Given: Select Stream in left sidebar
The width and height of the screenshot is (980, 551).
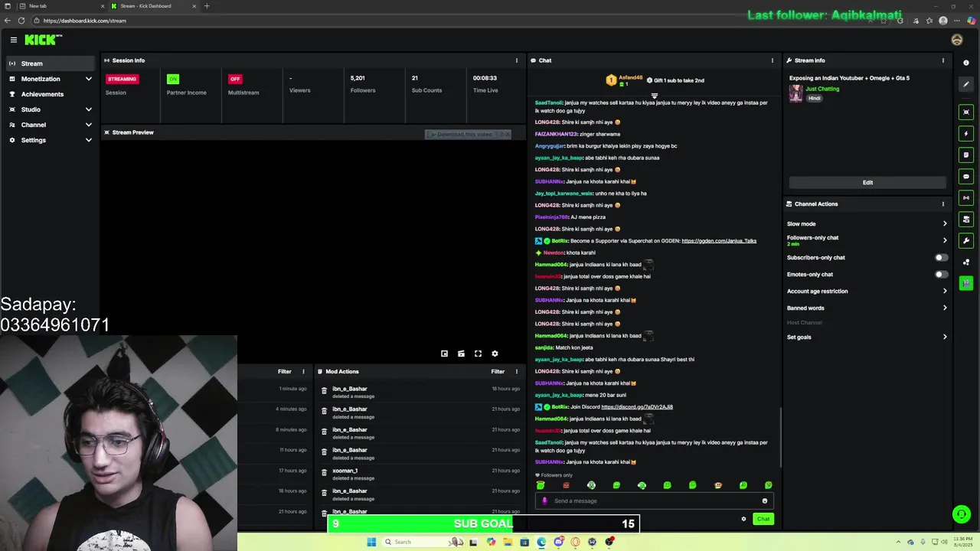Looking at the screenshot, I should 51,64.
